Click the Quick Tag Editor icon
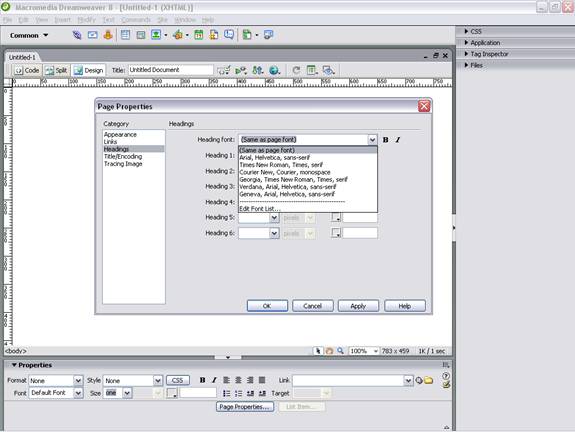The image size is (575, 432). coord(446,384)
